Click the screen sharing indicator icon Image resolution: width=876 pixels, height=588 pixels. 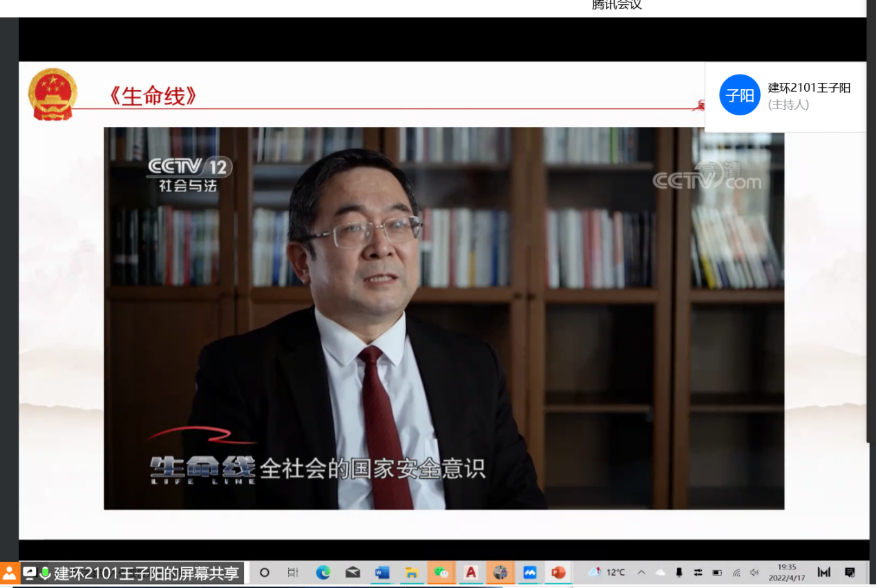30,573
